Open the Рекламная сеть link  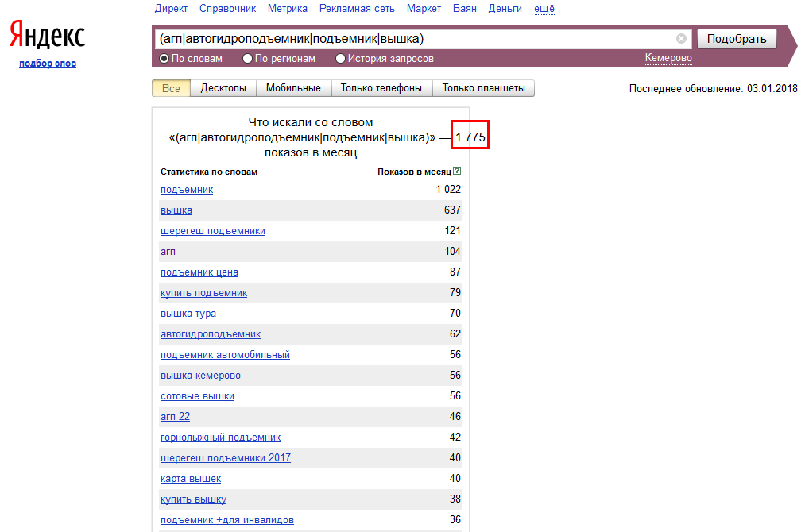coord(357,9)
